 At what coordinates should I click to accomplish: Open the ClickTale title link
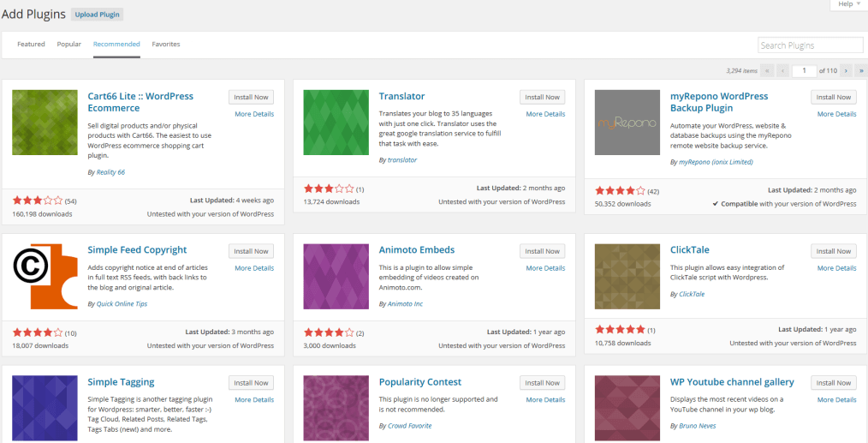click(690, 250)
